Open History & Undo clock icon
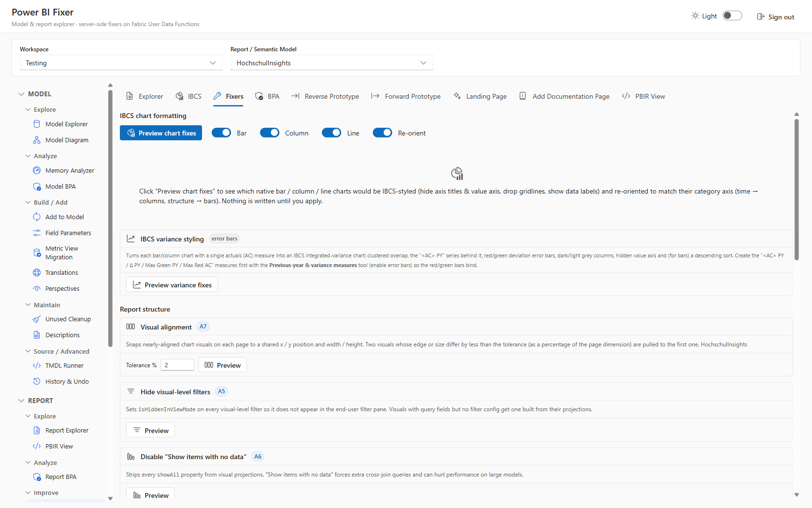812x508 pixels. 37,381
